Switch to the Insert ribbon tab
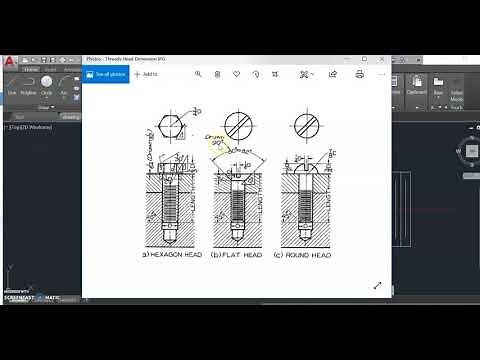Image resolution: width=480 pixels, height=360 pixels. 51,69
